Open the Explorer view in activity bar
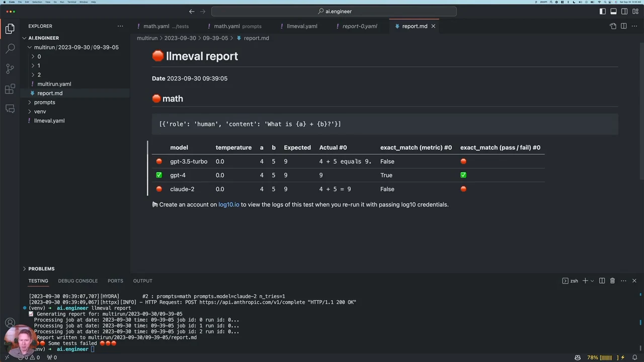The width and height of the screenshot is (644, 362). click(x=10, y=29)
